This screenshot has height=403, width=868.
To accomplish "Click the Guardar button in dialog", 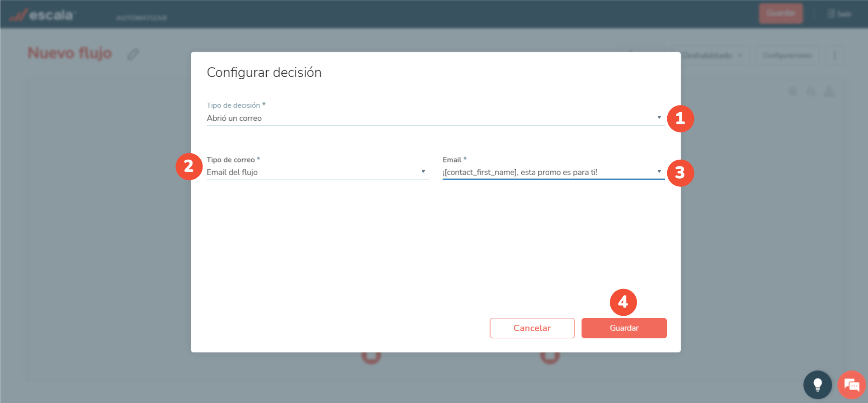I will pos(624,328).
